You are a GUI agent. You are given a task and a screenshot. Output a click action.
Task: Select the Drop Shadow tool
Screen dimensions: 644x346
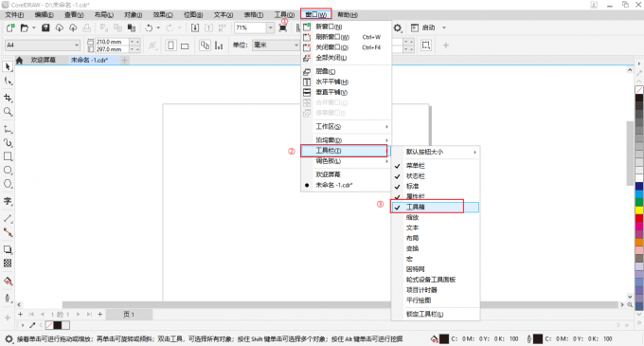8,249
